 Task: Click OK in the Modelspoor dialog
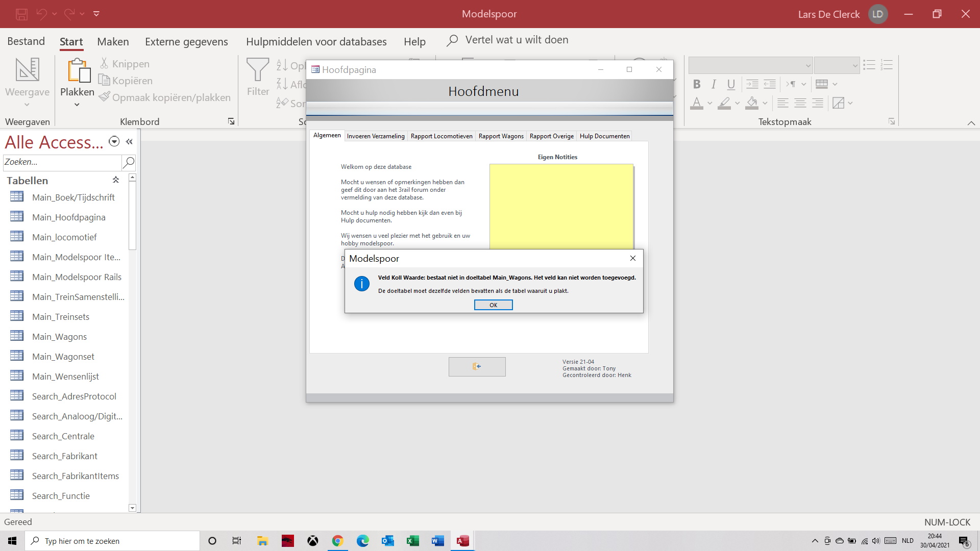(493, 305)
